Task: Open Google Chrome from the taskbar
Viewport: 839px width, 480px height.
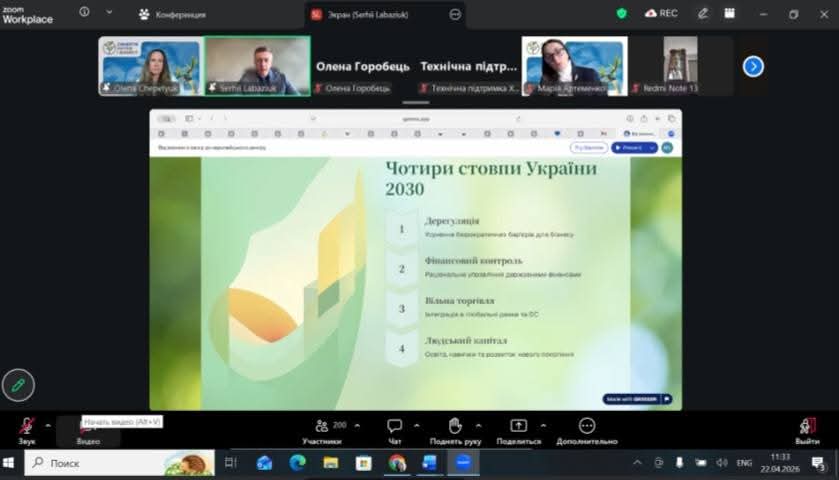Action: tap(397, 463)
